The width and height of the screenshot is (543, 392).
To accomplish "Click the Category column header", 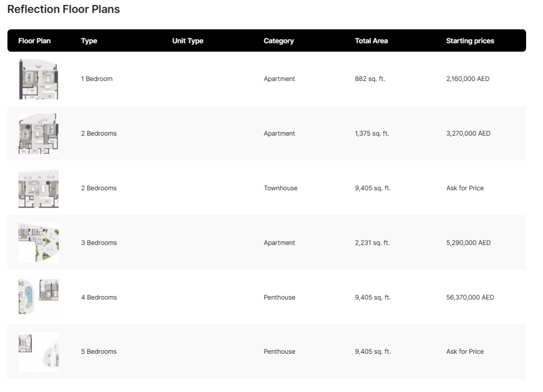I will point(278,41).
